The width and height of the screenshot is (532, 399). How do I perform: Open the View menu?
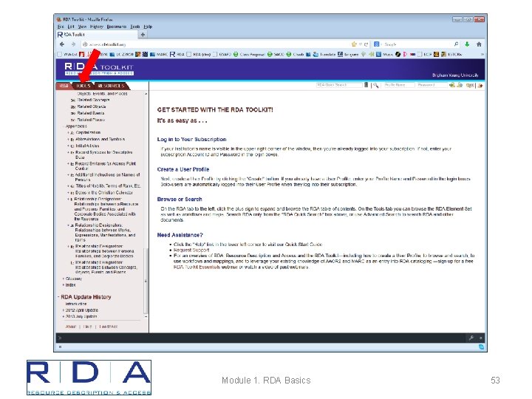82,27
